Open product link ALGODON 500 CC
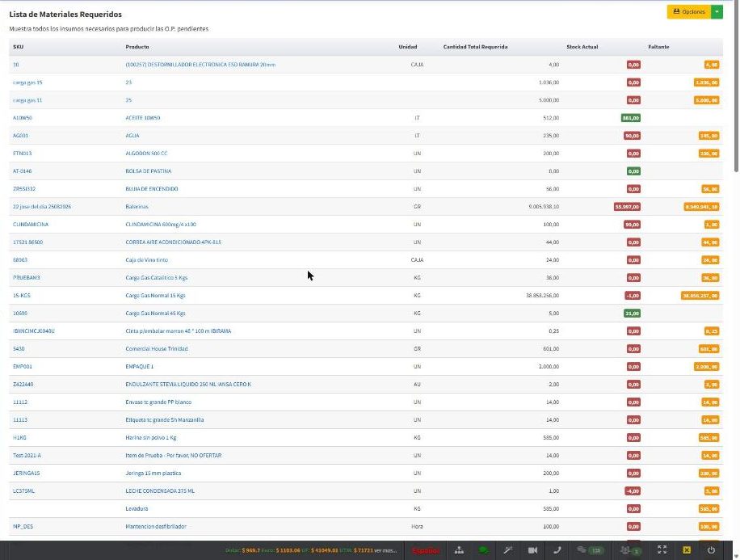The width and height of the screenshot is (740, 560). pos(146,154)
